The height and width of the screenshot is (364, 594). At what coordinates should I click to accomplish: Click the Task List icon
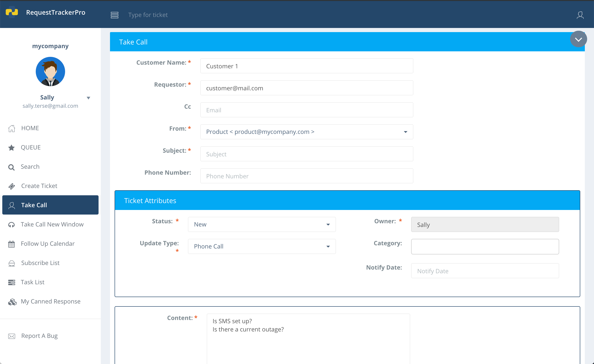point(11,282)
